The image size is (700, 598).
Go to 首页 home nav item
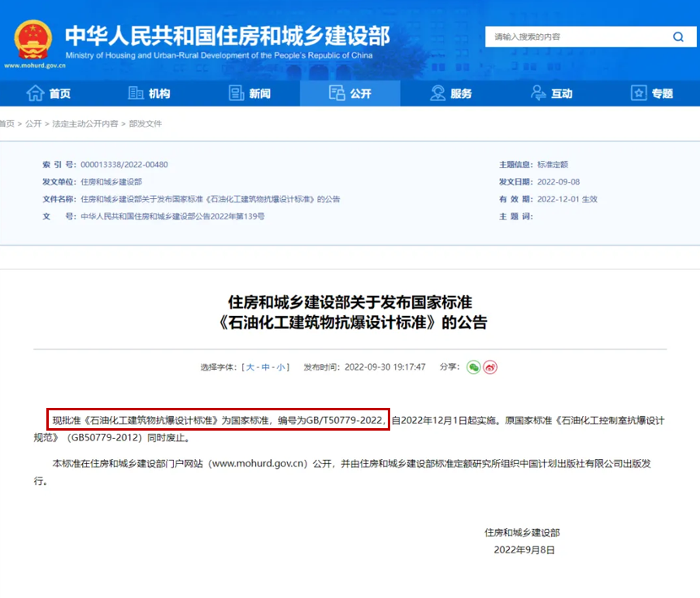49,93
